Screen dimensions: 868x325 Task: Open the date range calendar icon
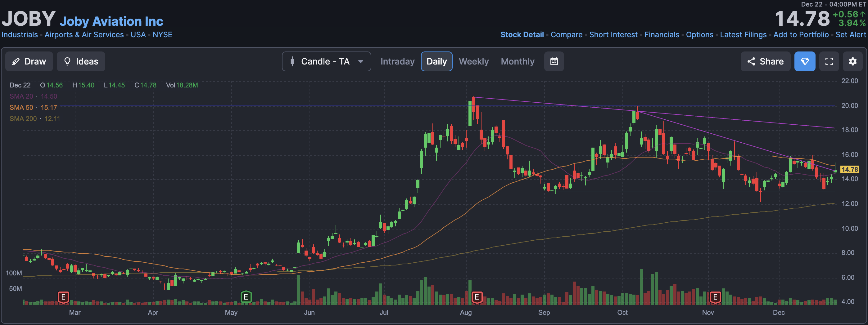tap(554, 61)
